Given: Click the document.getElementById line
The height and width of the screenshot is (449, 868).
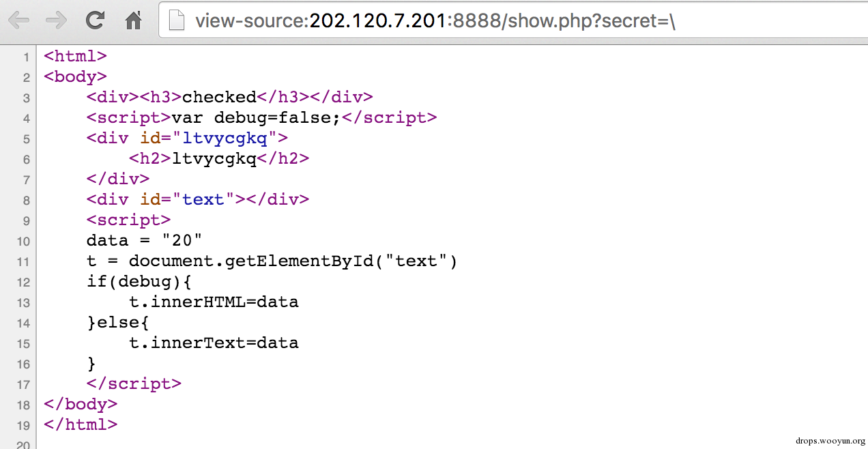Looking at the screenshot, I should (272, 261).
